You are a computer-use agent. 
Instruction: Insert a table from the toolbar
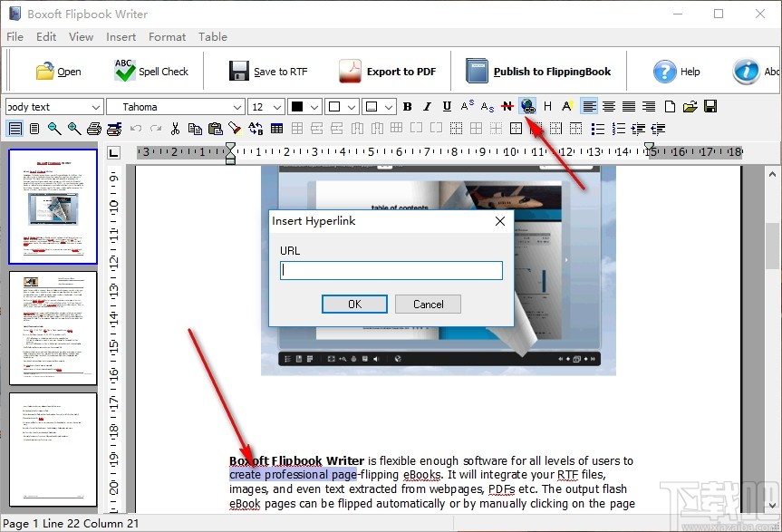pyautogui.click(x=276, y=128)
